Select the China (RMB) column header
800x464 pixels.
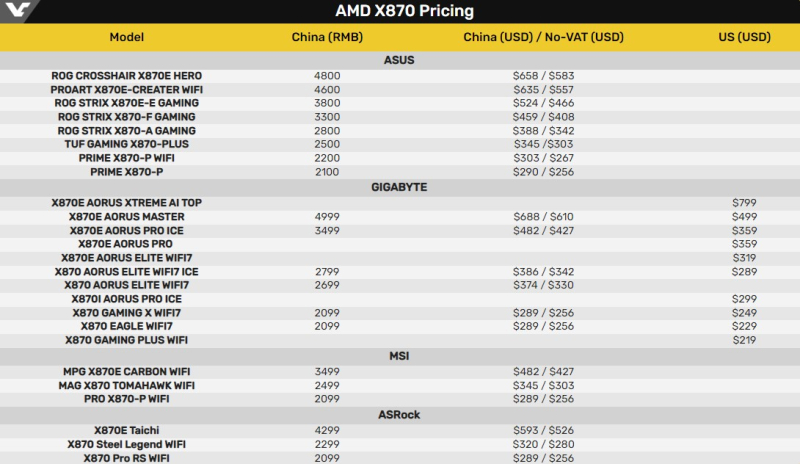tap(326, 37)
